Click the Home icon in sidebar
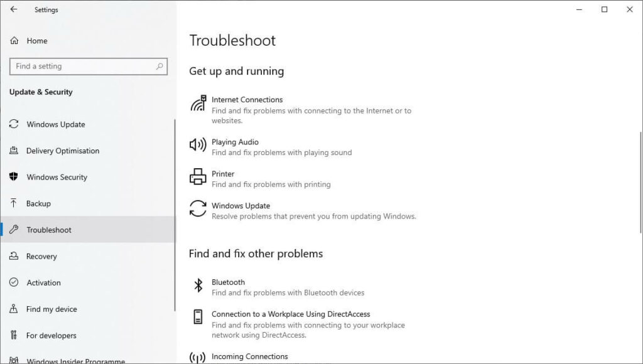Screen dimensions: 643x364 pyautogui.click(x=14, y=41)
